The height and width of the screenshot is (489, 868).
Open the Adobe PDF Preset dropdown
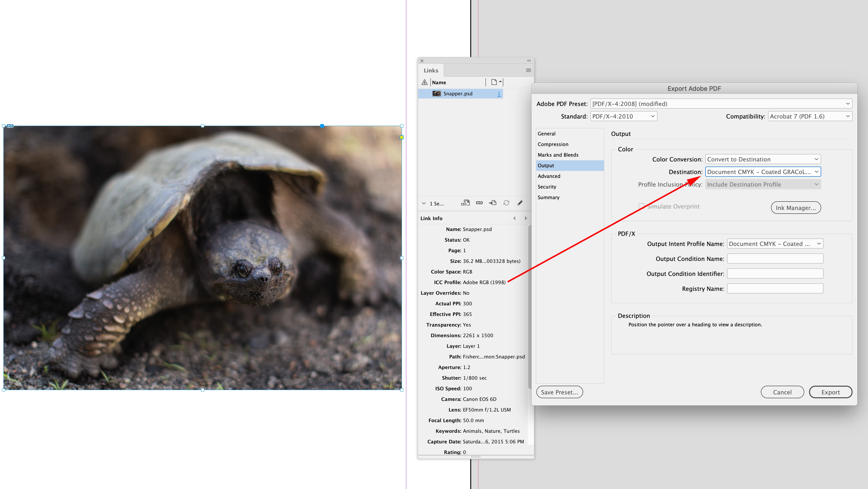(x=721, y=104)
